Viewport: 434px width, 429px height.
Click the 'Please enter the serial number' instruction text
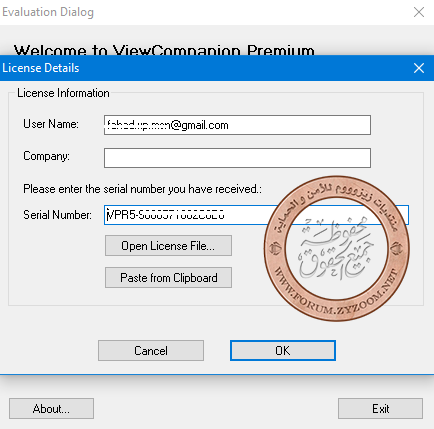(142, 189)
